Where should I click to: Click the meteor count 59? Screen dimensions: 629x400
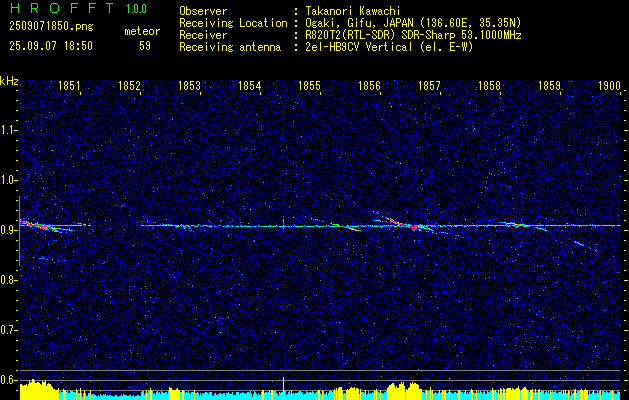point(145,46)
